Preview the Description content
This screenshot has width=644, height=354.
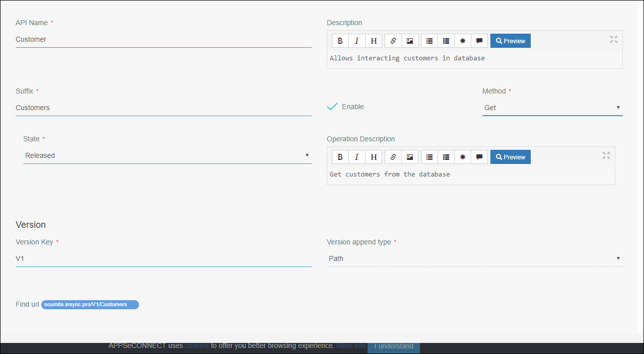coord(510,41)
